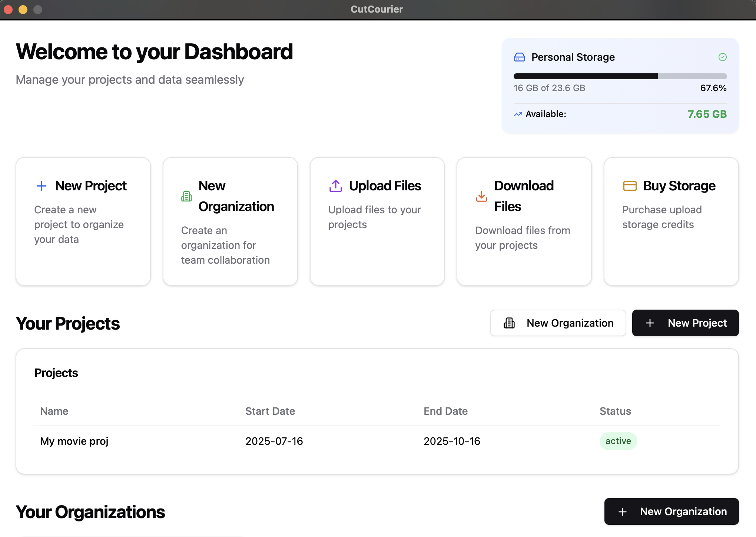756x537 pixels.
Task: Click the End Date column header
Action: tap(445, 411)
